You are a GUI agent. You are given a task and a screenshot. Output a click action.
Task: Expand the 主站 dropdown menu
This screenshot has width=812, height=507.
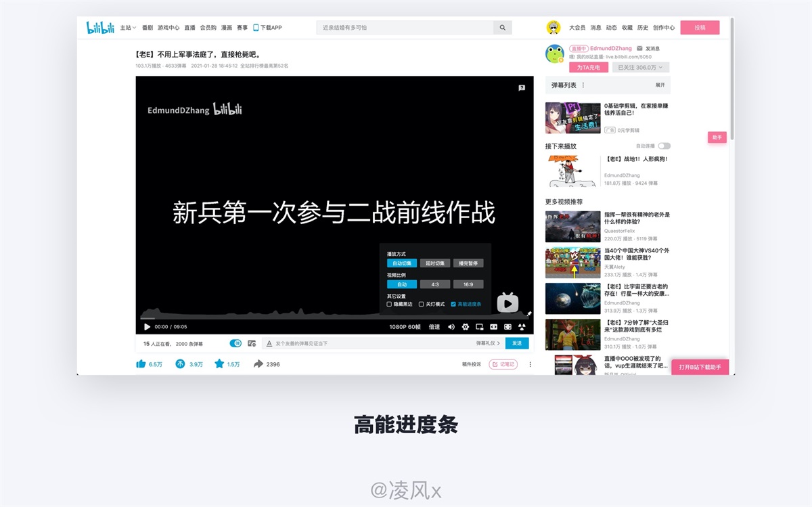128,28
